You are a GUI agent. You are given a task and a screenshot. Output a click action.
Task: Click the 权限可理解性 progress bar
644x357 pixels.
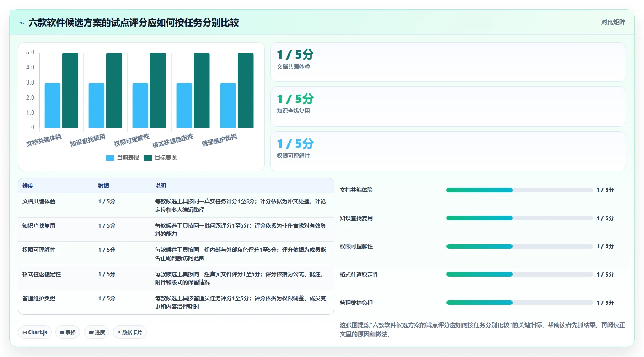pos(520,246)
